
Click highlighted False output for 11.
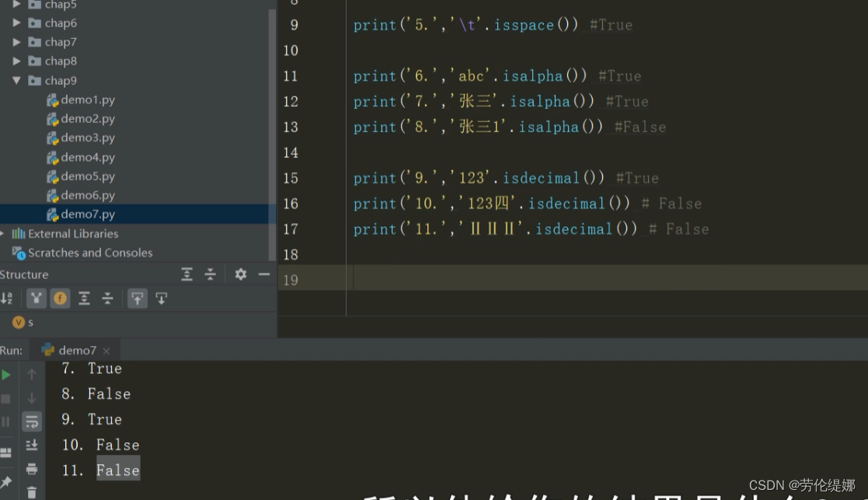click(118, 470)
